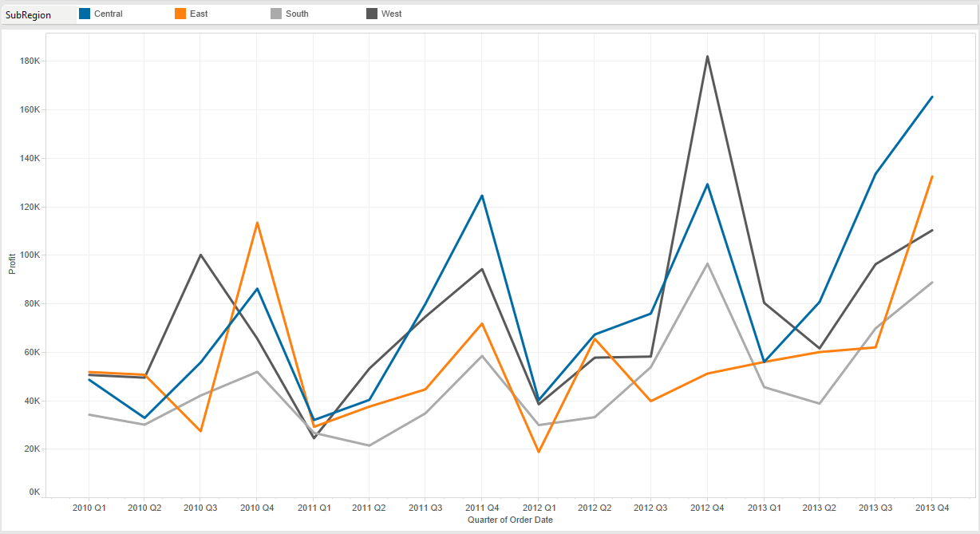
Task: Select the East legend label text
Action: 198,13
